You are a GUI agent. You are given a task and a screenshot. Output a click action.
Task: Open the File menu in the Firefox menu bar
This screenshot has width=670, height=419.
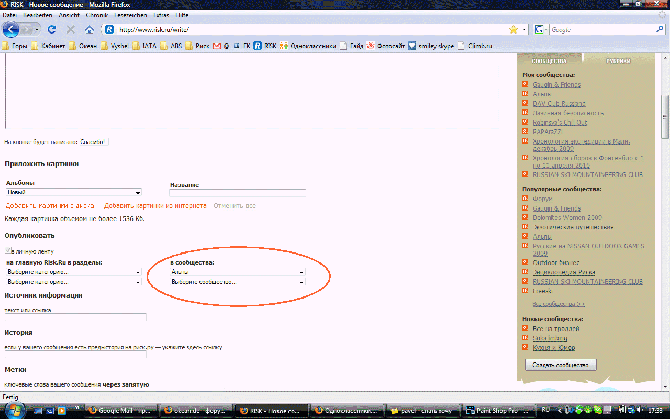tap(10, 15)
